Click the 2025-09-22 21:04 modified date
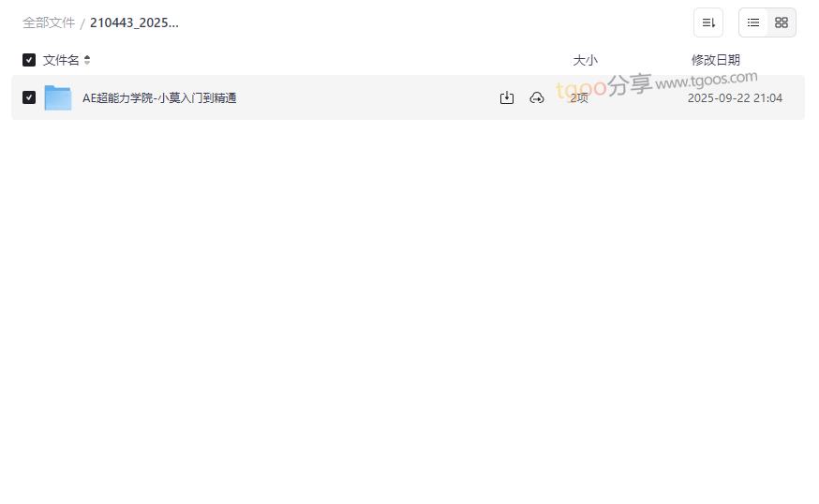The width and height of the screenshot is (819, 504). (x=735, y=97)
